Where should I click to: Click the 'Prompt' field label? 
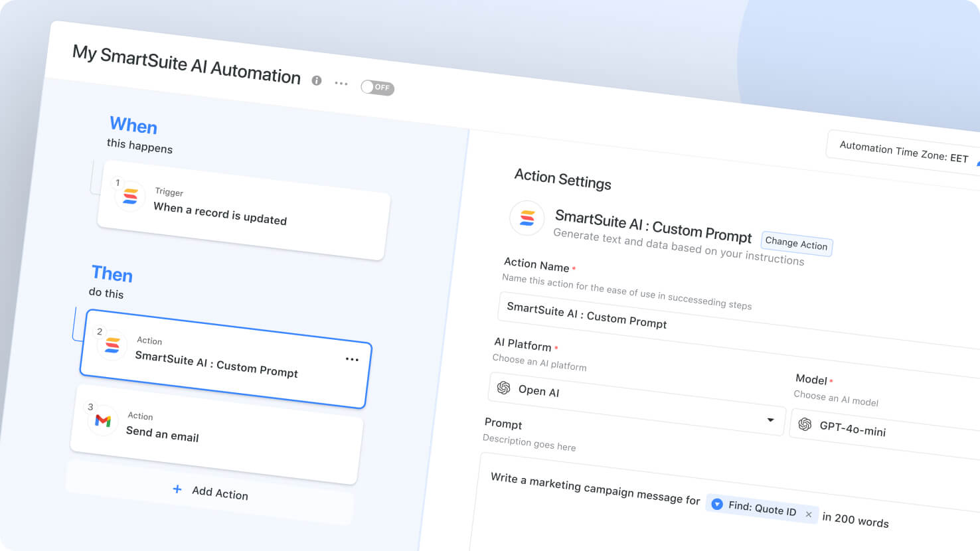pos(503,424)
